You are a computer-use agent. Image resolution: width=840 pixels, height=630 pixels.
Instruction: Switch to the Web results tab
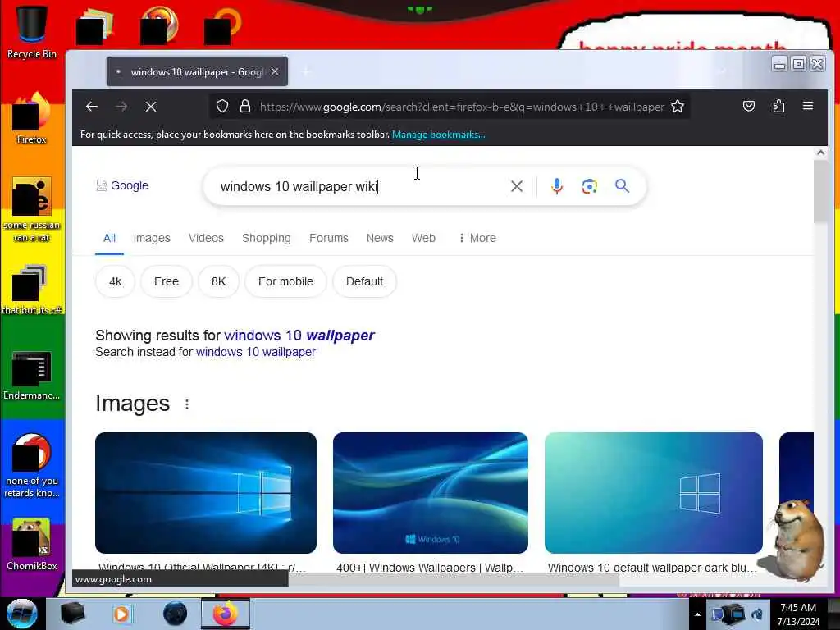pyautogui.click(x=423, y=238)
